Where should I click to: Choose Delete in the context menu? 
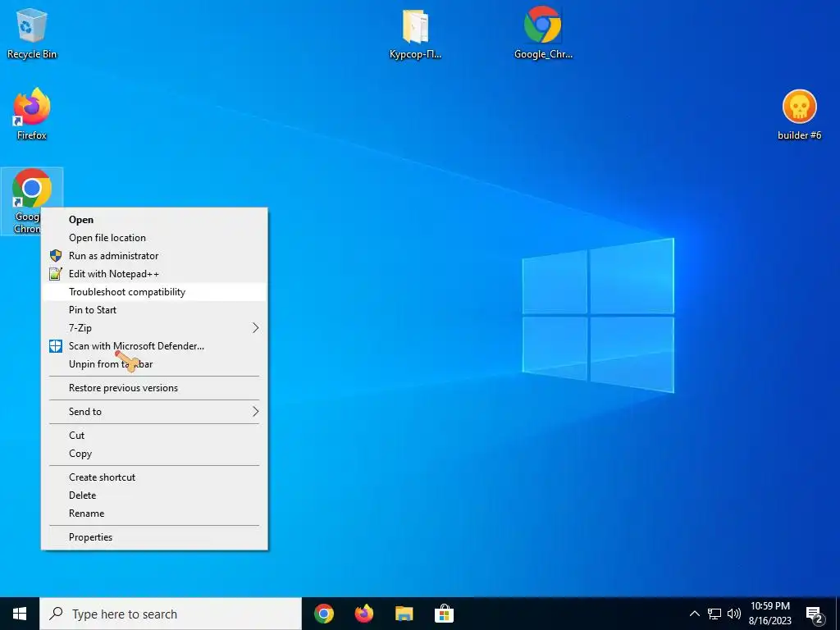click(154, 495)
